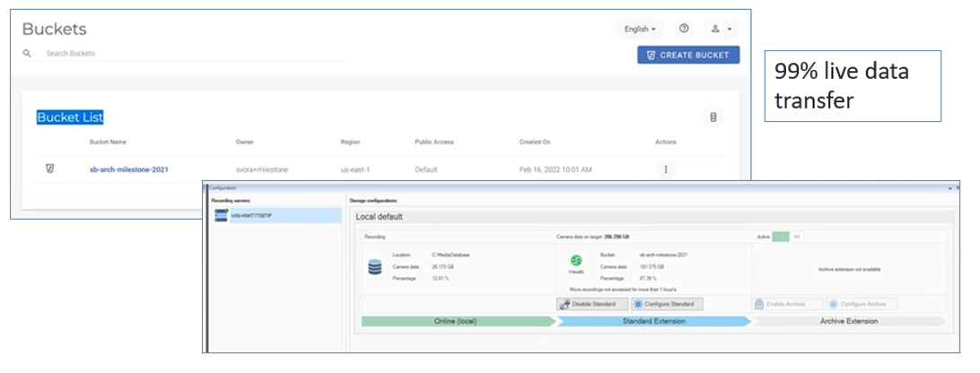
Task: Select the Online (local) stage arrow
Action: tap(458, 321)
